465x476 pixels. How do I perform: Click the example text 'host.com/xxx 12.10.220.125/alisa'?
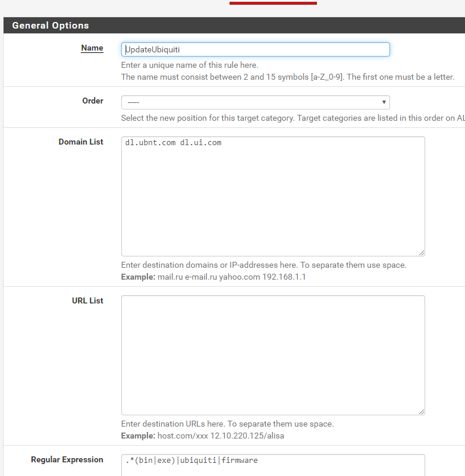point(221,436)
